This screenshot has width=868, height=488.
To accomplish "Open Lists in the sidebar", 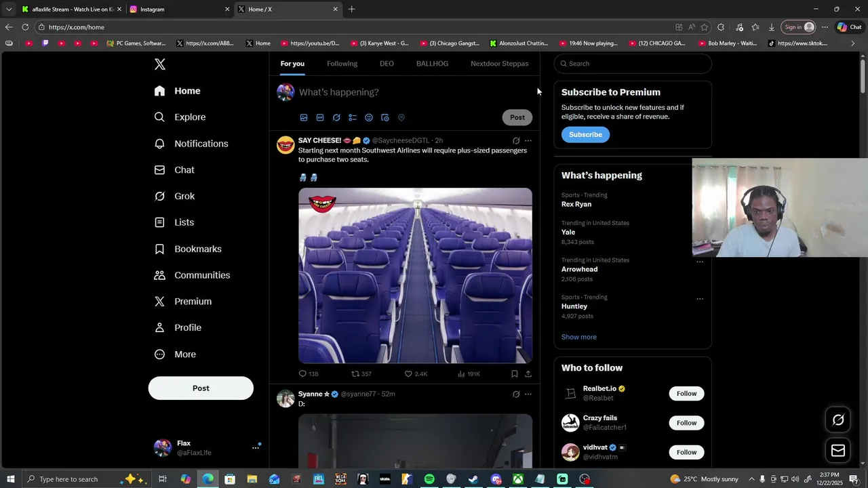I will (x=174, y=222).
